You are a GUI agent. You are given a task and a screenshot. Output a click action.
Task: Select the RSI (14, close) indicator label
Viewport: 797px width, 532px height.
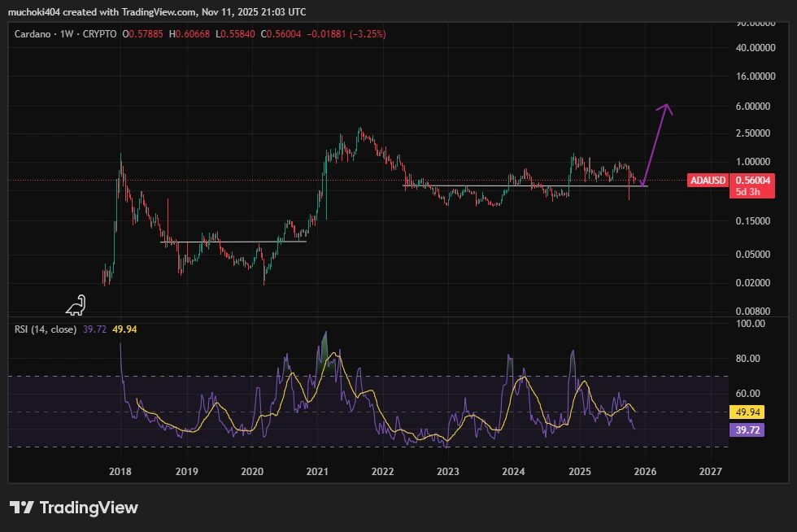pos(45,331)
